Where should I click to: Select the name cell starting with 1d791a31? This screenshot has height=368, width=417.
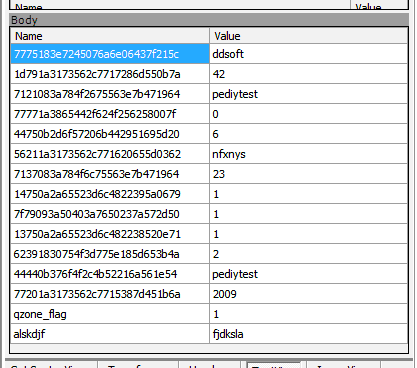pyautogui.click(x=110, y=74)
